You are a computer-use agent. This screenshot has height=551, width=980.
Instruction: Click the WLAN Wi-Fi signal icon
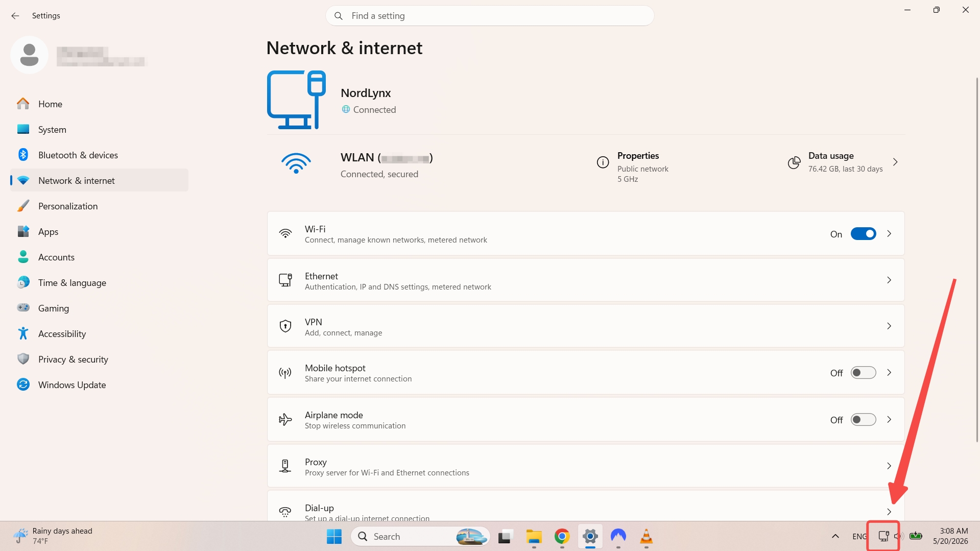296,163
